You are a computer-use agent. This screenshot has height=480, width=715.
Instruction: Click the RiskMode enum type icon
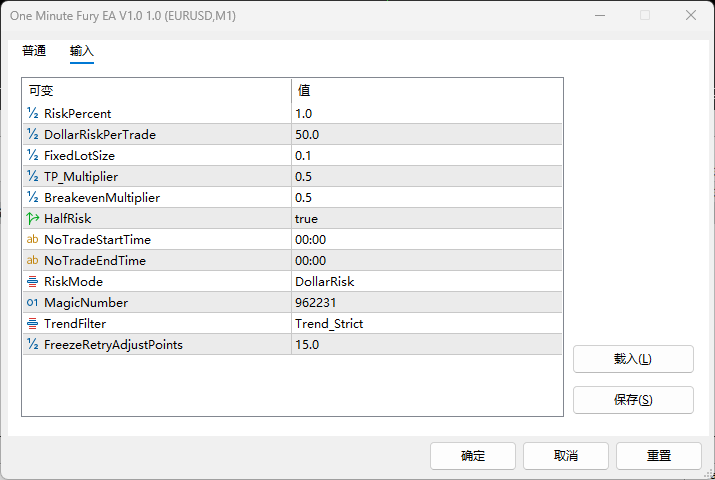tap(32, 282)
